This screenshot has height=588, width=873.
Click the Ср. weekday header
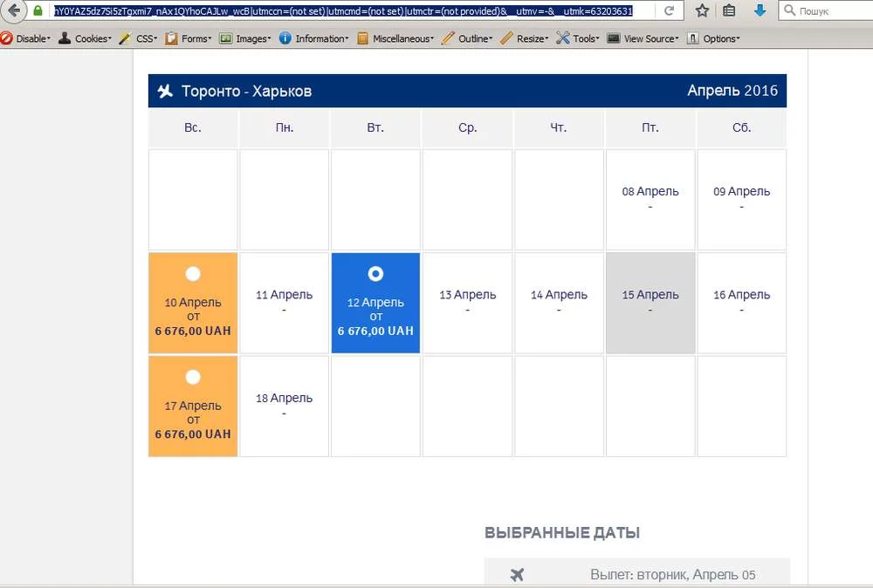(467, 127)
